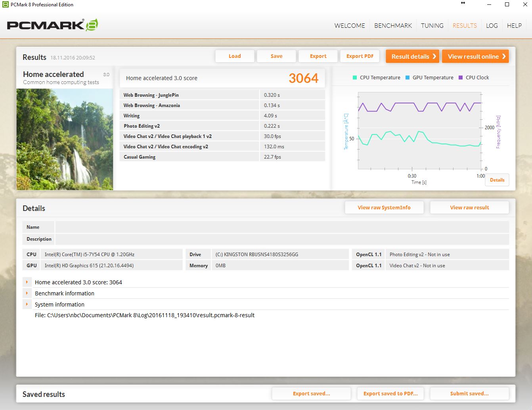The image size is (532, 410).
Task: Switch to the Benchmark tab
Action: (x=393, y=25)
